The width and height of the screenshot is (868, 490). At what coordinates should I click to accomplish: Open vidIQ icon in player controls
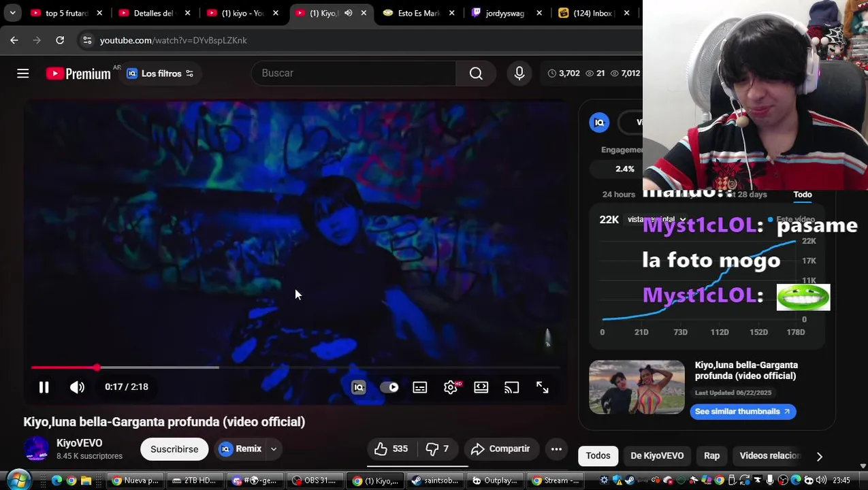(x=359, y=387)
